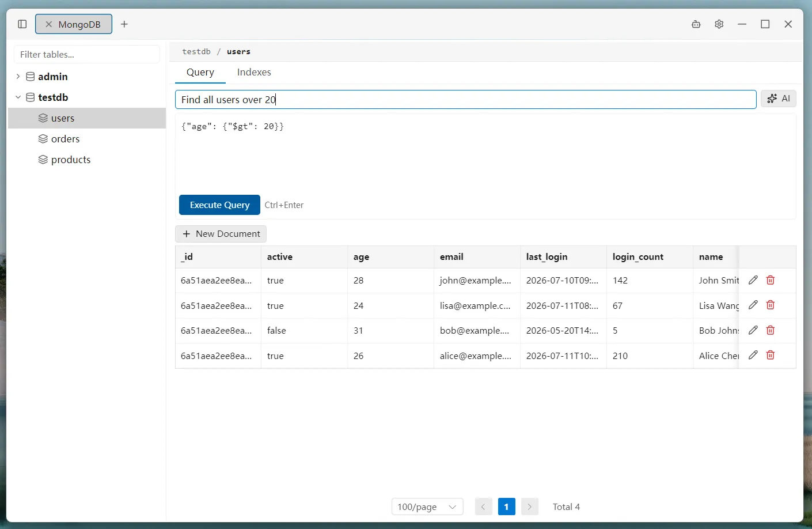The height and width of the screenshot is (529, 812).
Task: Delete the John Smith row
Action: pyautogui.click(x=771, y=280)
